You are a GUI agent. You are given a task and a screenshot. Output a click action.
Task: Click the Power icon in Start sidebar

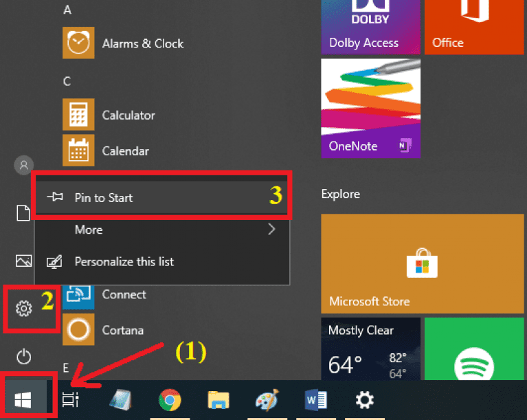24,356
